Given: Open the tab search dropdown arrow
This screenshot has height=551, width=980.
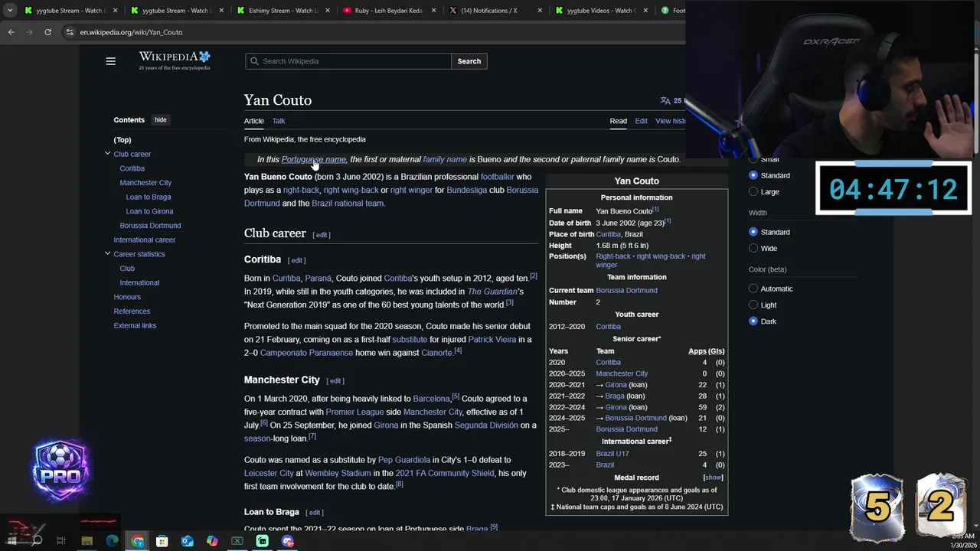Looking at the screenshot, I should [10, 11].
